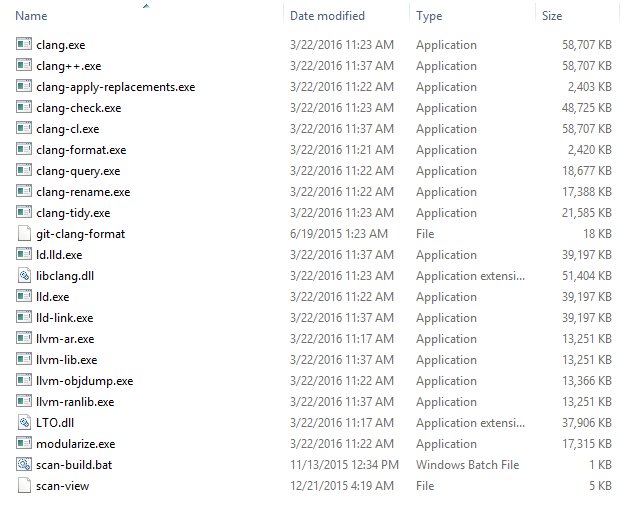Click the lld.exe icon
639x511 pixels.
[x=24, y=296]
